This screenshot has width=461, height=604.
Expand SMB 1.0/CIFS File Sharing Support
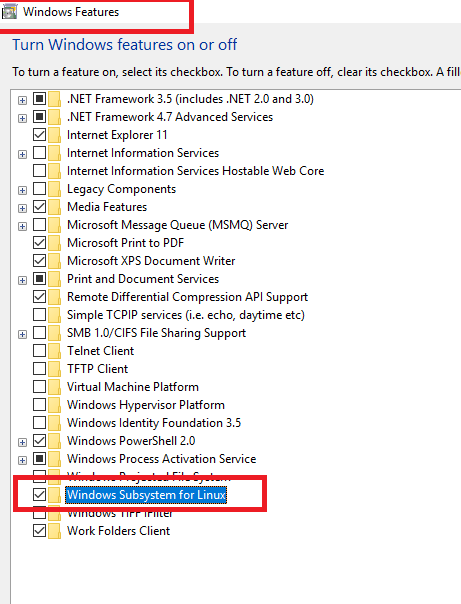22,334
